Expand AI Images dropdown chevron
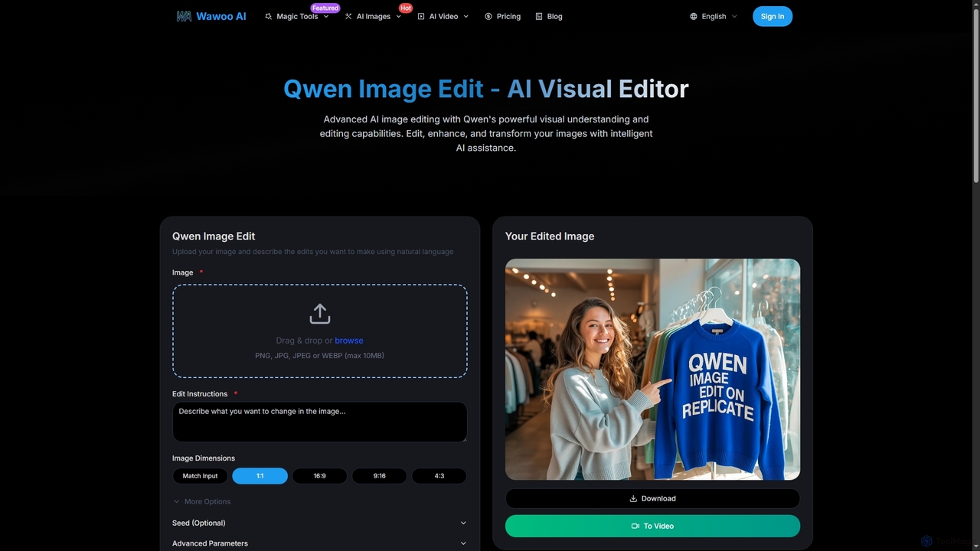 (398, 16)
